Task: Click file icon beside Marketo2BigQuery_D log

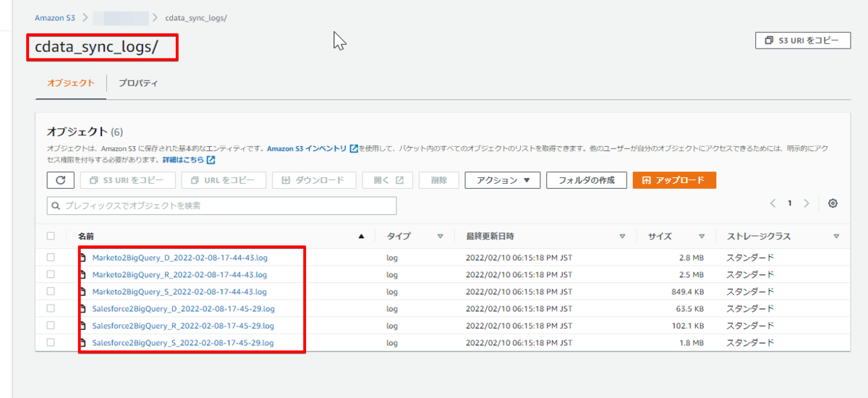Action: tap(83, 257)
